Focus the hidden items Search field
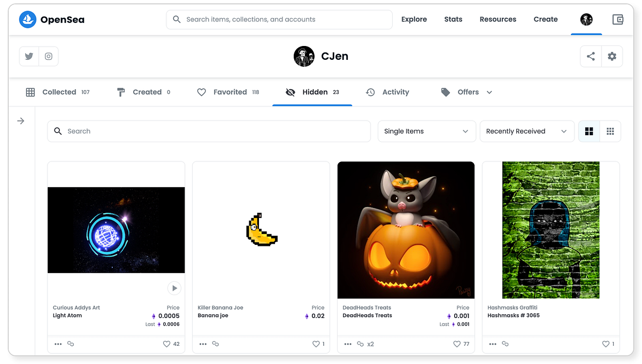 (x=209, y=131)
